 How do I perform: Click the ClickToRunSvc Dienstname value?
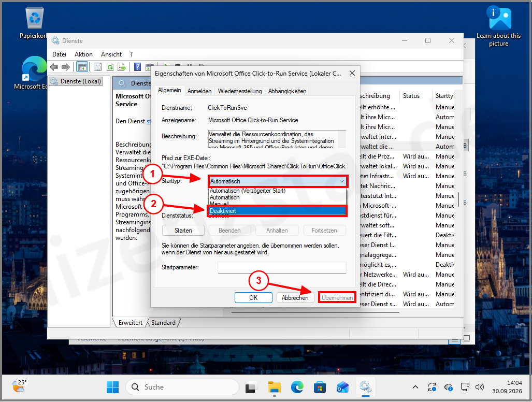(227, 108)
